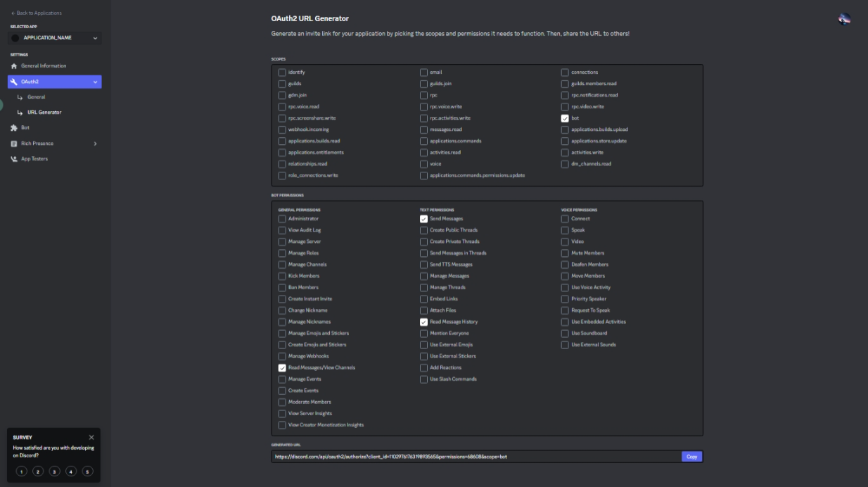Image resolution: width=868 pixels, height=487 pixels.
Task: Open the user avatar in the top right
Action: (845, 19)
